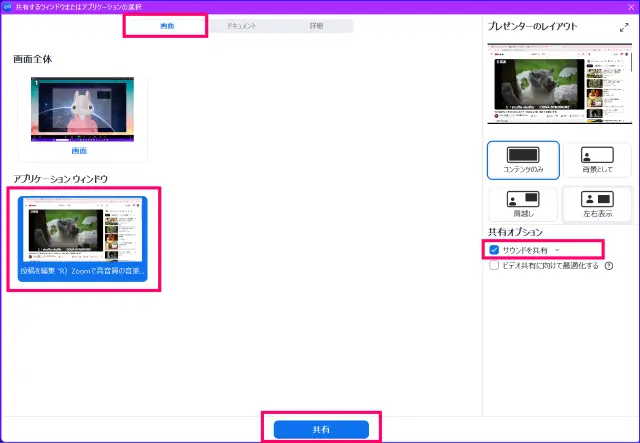Select the 背景として layout option
640x443 pixels.
(597, 160)
